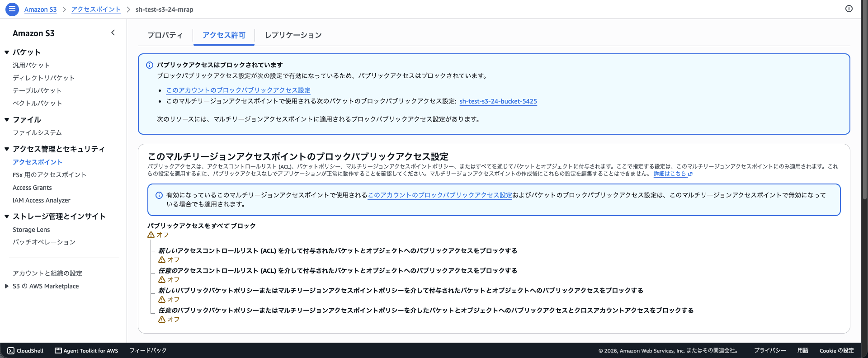The image size is (868, 358).
Task: Open ベクトルバケット in the sidebar
Action: click(x=37, y=104)
